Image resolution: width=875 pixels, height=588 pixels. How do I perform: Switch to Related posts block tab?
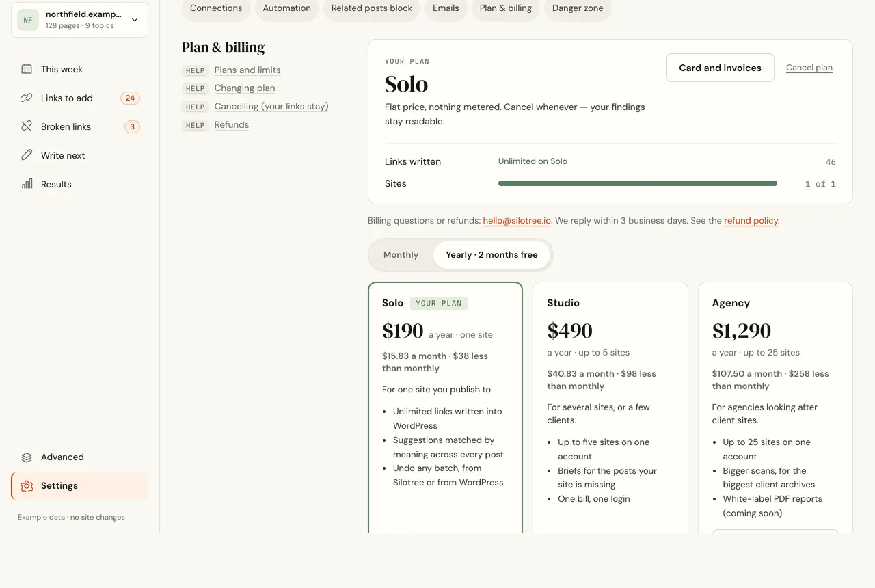pyautogui.click(x=372, y=8)
